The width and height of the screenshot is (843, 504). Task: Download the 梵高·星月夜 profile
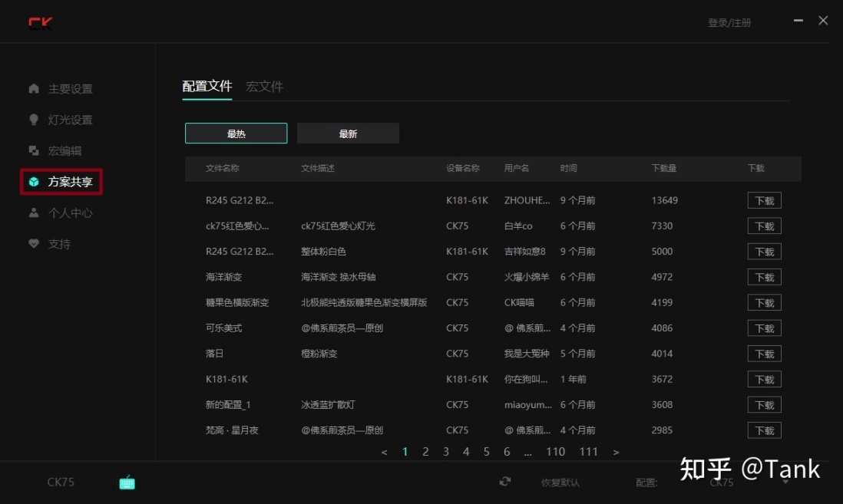(x=764, y=430)
